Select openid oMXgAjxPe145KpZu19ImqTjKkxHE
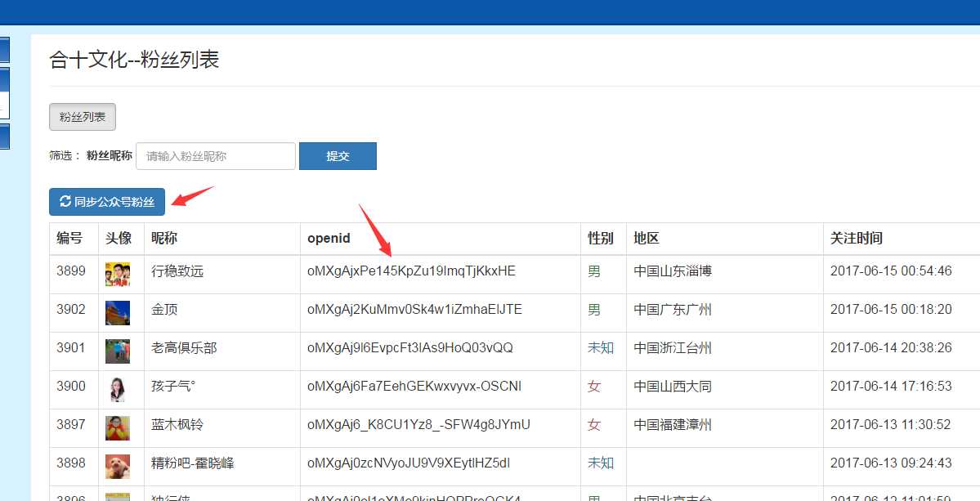 (x=411, y=271)
